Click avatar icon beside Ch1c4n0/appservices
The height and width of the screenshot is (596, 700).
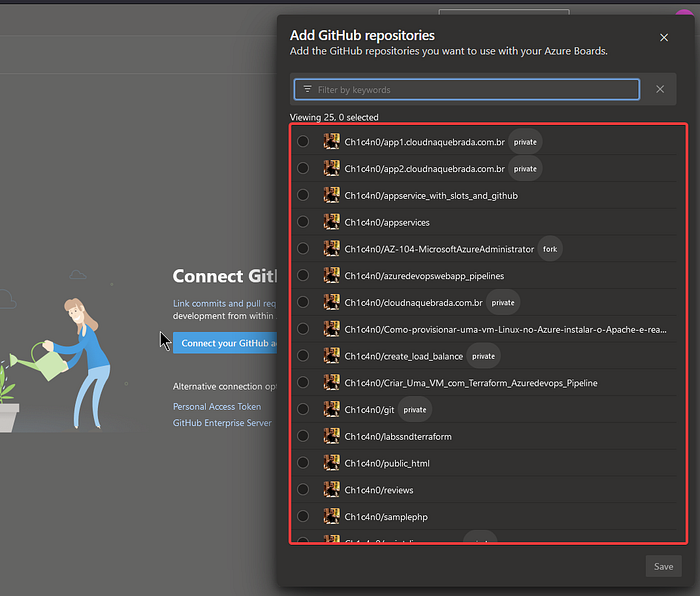tap(331, 222)
